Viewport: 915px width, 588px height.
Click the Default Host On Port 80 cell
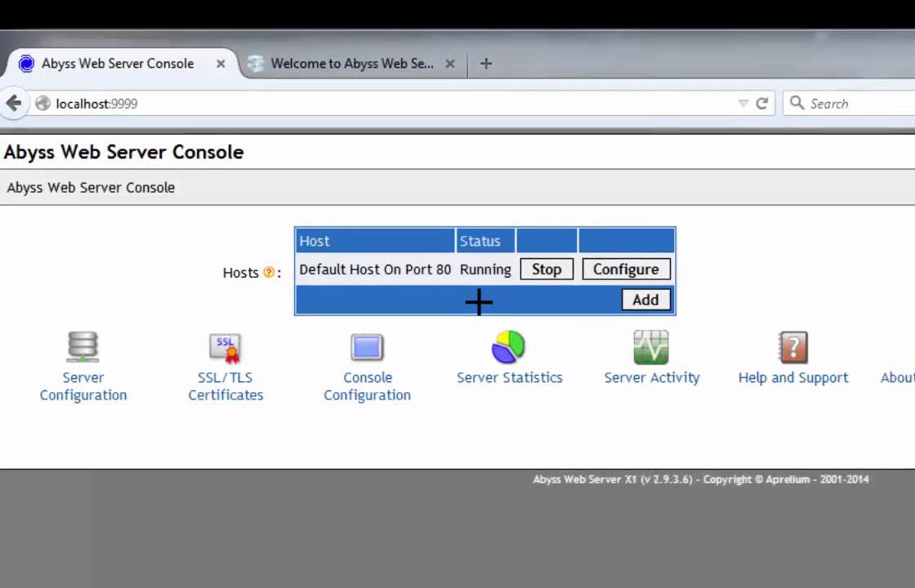click(x=375, y=269)
